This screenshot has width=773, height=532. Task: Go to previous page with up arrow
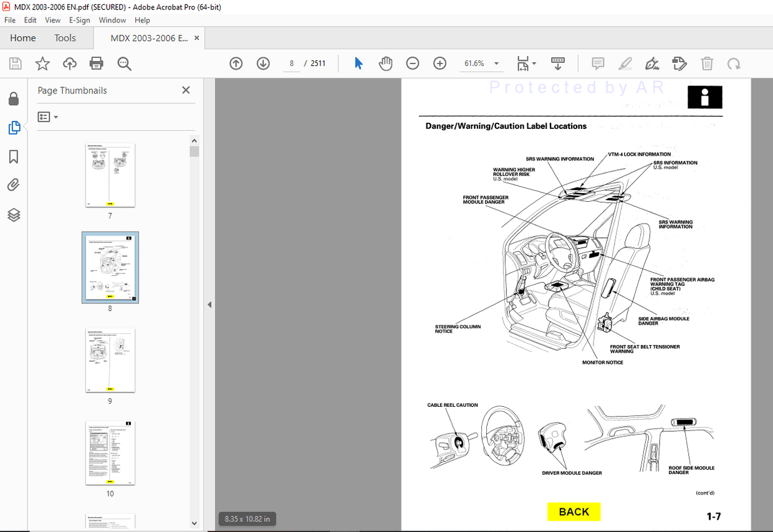pyautogui.click(x=236, y=64)
